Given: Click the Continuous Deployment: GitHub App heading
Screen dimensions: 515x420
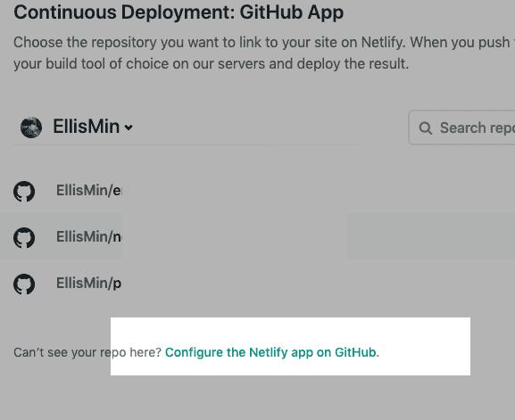Looking at the screenshot, I should 179,12.
